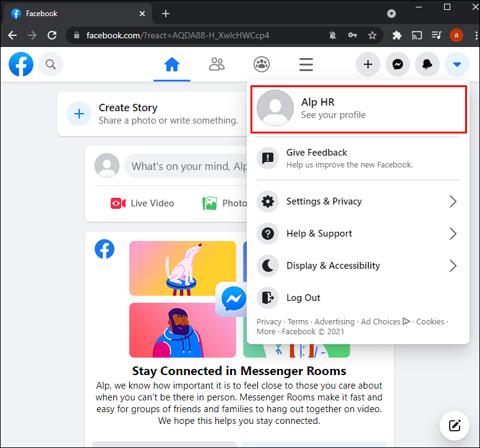Open a new browser tab
Viewport: 480px width, 448px height.
[x=166, y=14]
